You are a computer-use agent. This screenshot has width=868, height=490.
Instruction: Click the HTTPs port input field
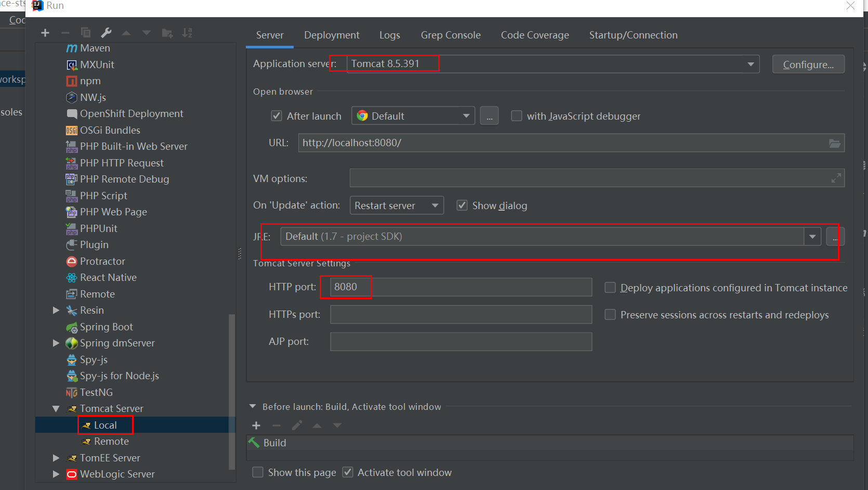pyautogui.click(x=461, y=314)
